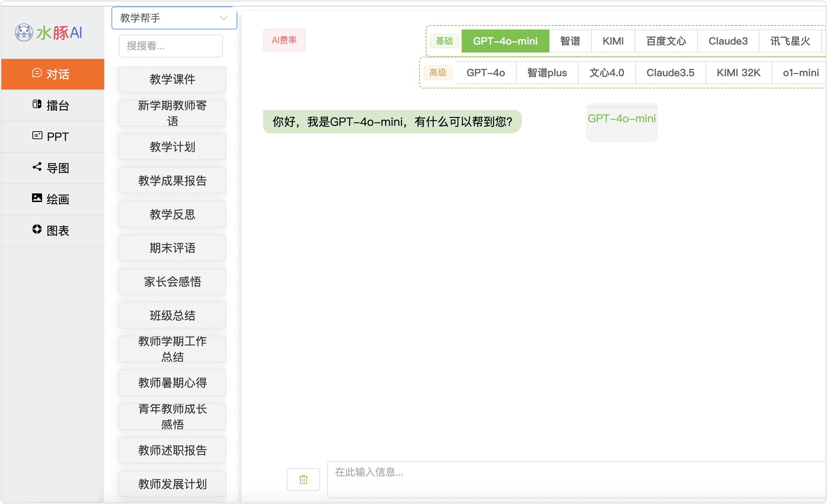Image resolution: width=827 pixels, height=504 pixels.
Task: Select the 擂台 arena feature
Action: 52,105
